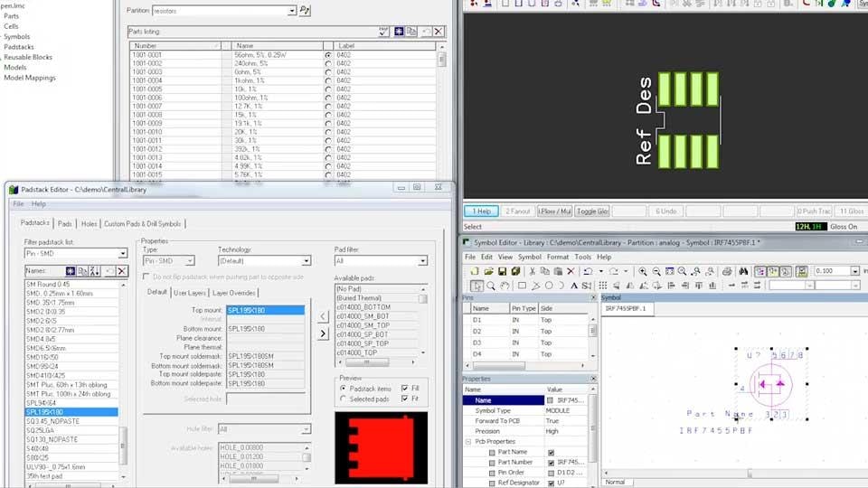
Task: Select Padstacks in the library tree
Action: (19, 47)
